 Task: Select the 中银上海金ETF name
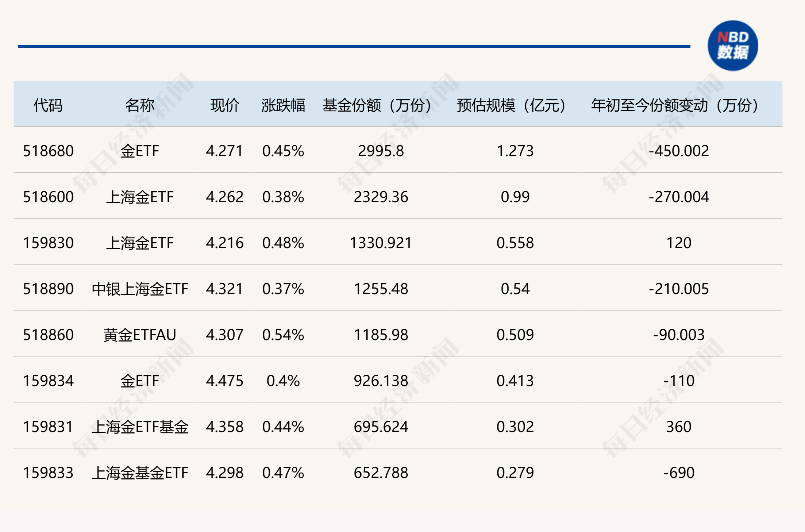click(140, 289)
